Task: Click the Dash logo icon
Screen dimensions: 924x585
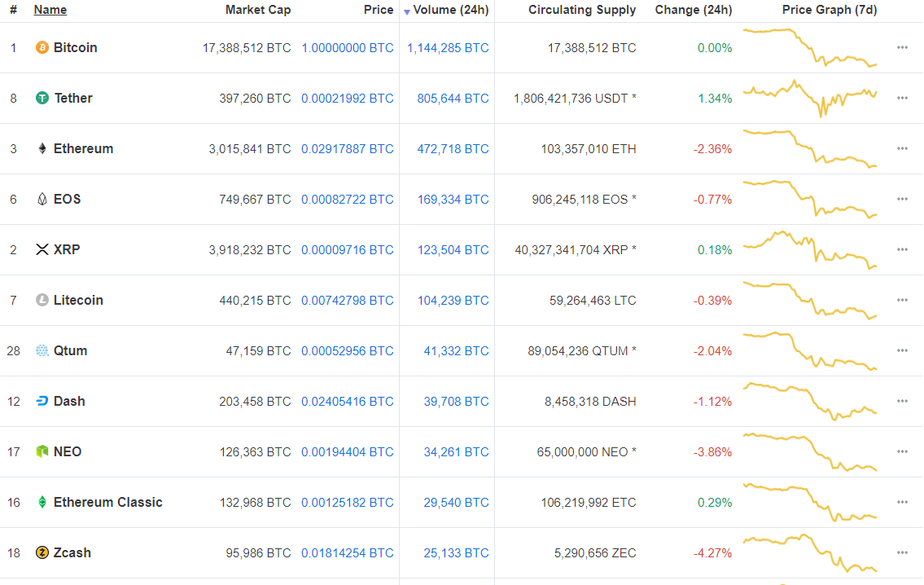Action: tap(42, 402)
